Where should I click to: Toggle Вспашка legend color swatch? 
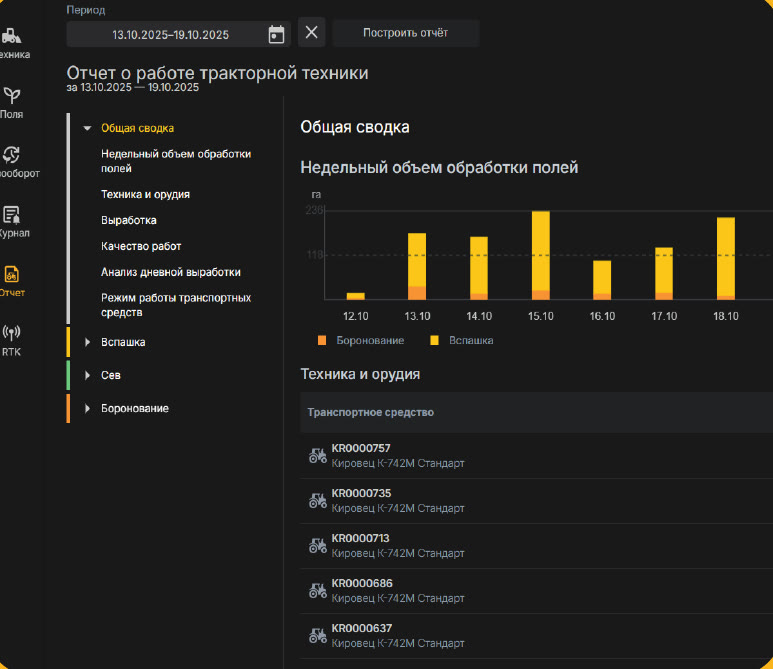coord(434,341)
